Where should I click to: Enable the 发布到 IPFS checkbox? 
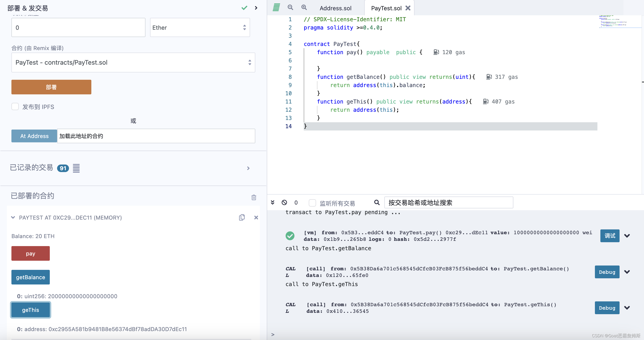(x=15, y=107)
